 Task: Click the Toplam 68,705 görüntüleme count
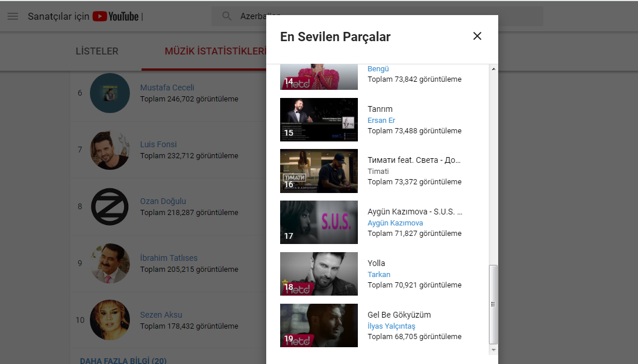pyautogui.click(x=414, y=337)
